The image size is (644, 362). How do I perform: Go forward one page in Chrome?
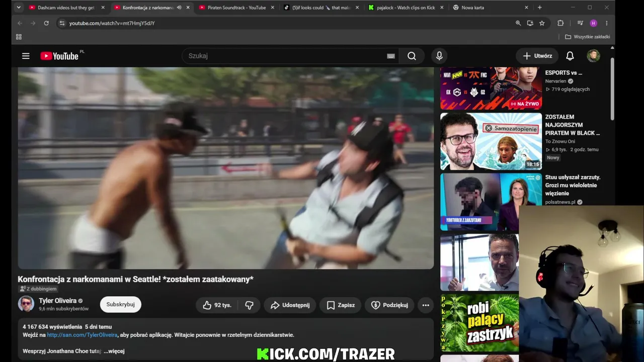click(33, 23)
